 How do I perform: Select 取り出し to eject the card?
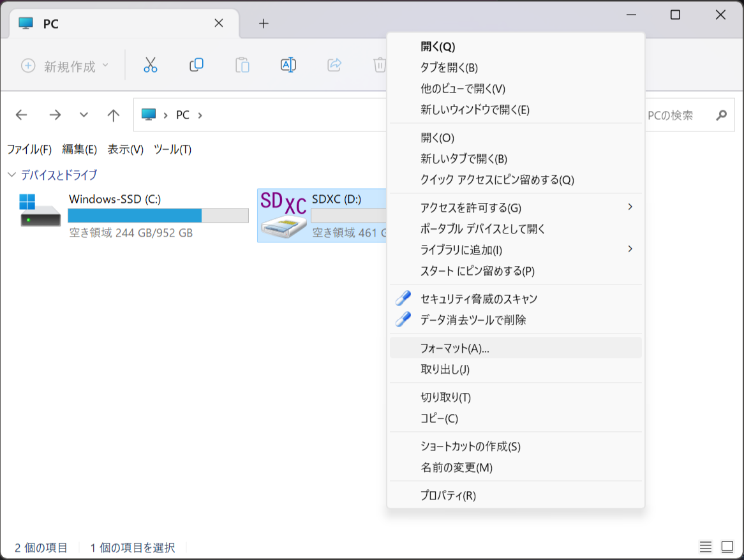click(x=445, y=369)
